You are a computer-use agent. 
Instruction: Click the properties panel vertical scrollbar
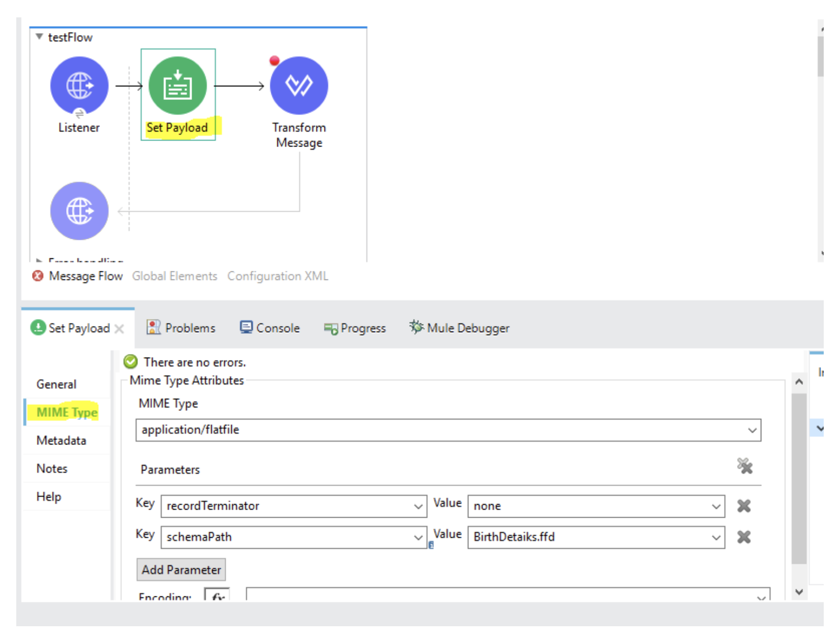[x=799, y=478]
